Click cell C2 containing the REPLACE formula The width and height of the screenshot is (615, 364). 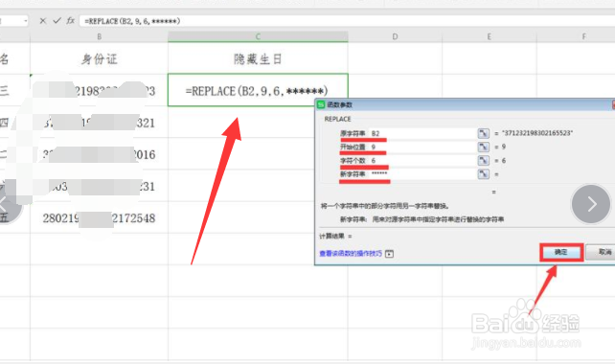(x=258, y=90)
